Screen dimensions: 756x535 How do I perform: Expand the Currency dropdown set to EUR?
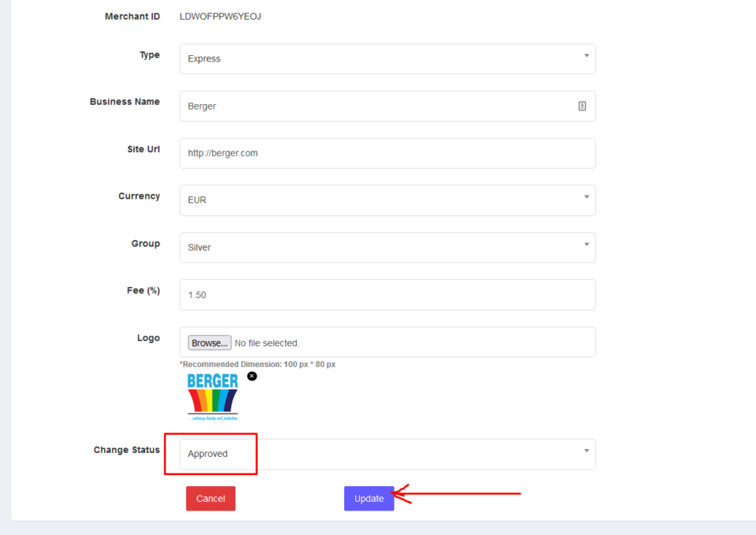click(387, 200)
